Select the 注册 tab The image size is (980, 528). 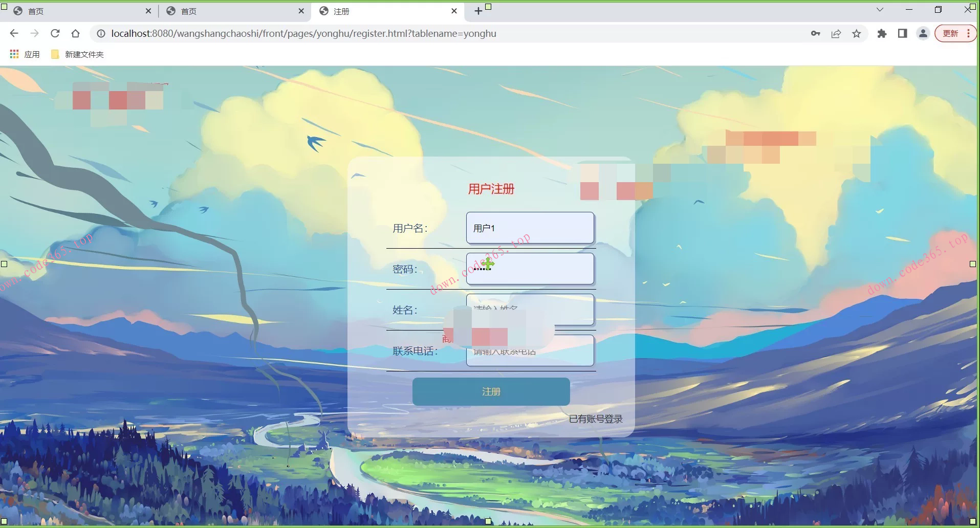click(x=386, y=11)
